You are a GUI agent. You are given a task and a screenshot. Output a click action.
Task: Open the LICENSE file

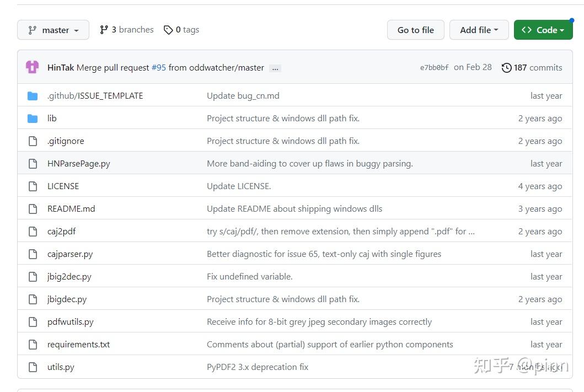click(x=63, y=186)
